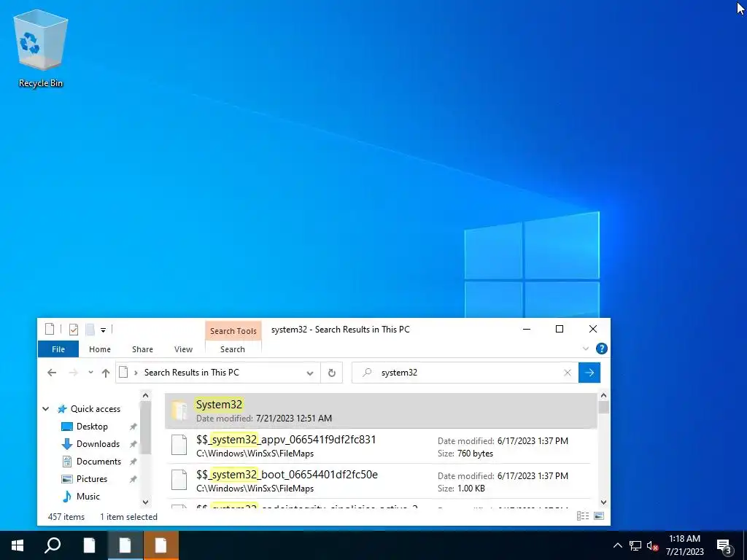Go forward with the right arrow
This screenshot has width=747, height=560.
74,373
